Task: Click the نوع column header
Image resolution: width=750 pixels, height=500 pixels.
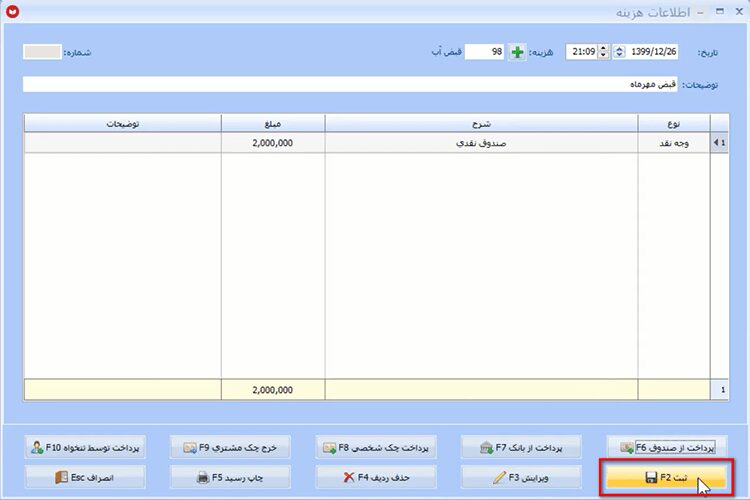Action: click(x=673, y=123)
